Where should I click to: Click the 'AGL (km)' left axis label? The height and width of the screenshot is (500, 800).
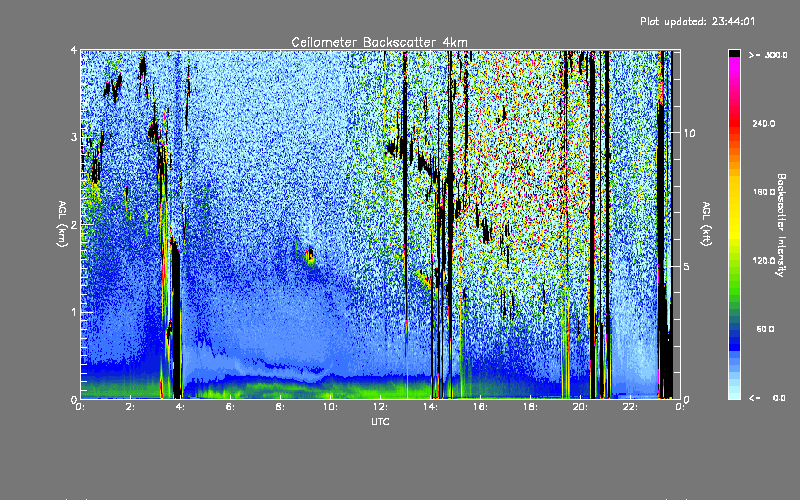(x=62, y=223)
